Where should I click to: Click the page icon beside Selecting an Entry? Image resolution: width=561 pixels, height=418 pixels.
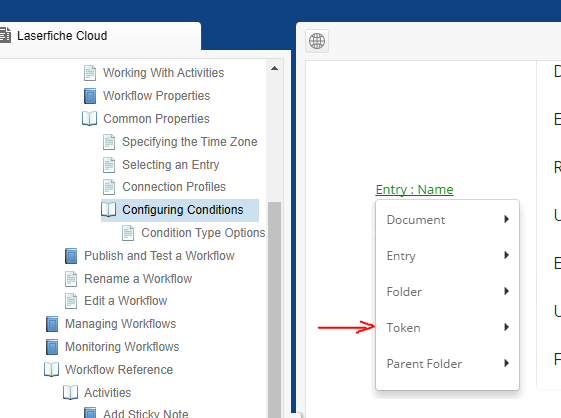[109, 165]
